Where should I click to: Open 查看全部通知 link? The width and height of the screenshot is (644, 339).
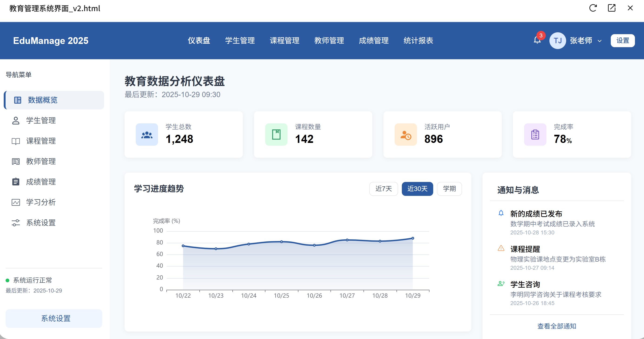(x=557, y=326)
